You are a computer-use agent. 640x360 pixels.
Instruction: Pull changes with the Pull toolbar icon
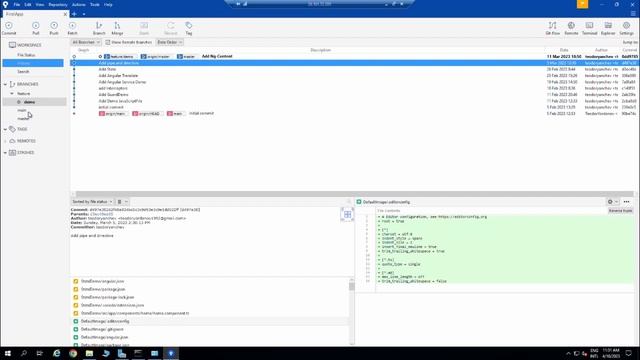point(36,28)
